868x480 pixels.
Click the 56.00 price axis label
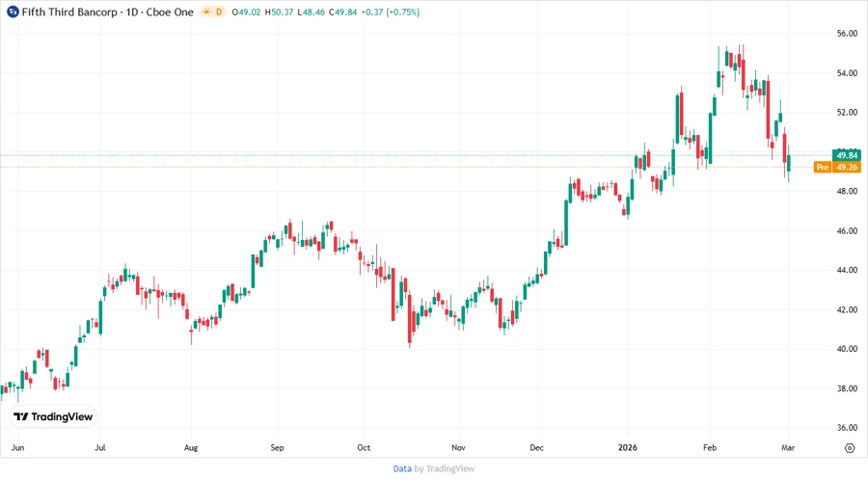pyautogui.click(x=847, y=34)
